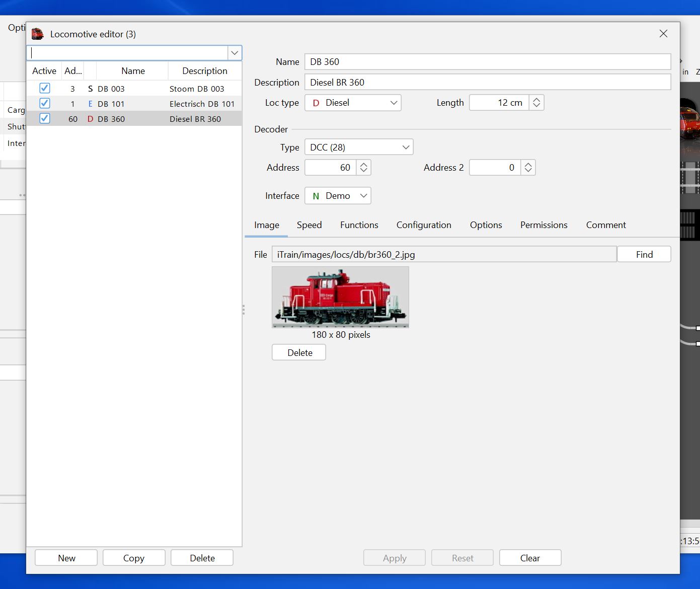Delete the locomotive image
This screenshot has height=589, width=700.
(298, 352)
